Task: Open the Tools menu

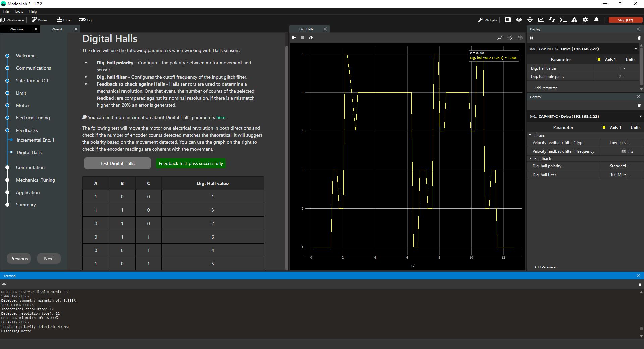Action: point(18,11)
